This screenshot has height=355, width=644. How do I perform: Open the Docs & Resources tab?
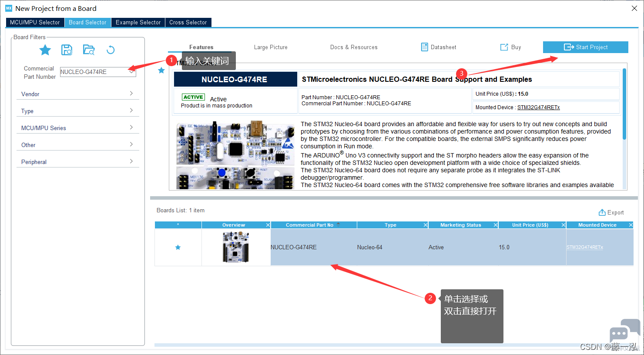pos(354,47)
